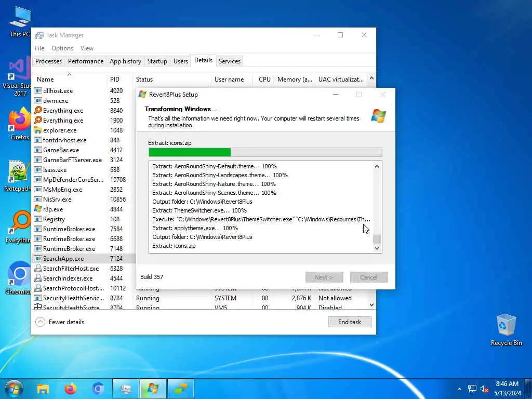Select r8p.exe process row
The width and height of the screenshot is (532, 399).
84,209
